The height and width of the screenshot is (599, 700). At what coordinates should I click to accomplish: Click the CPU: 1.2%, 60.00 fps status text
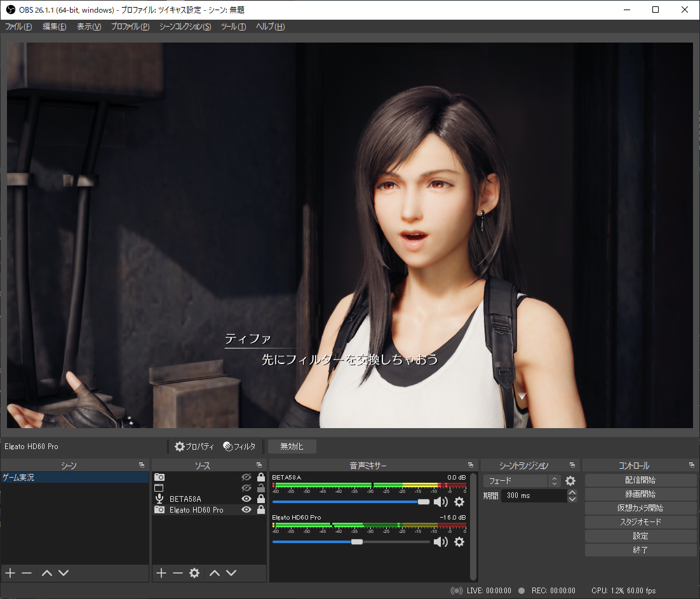coord(624,591)
